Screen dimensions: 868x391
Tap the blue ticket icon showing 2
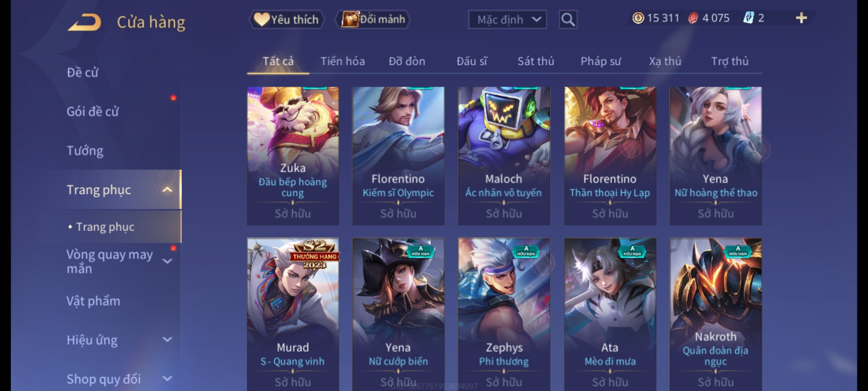coord(748,18)
